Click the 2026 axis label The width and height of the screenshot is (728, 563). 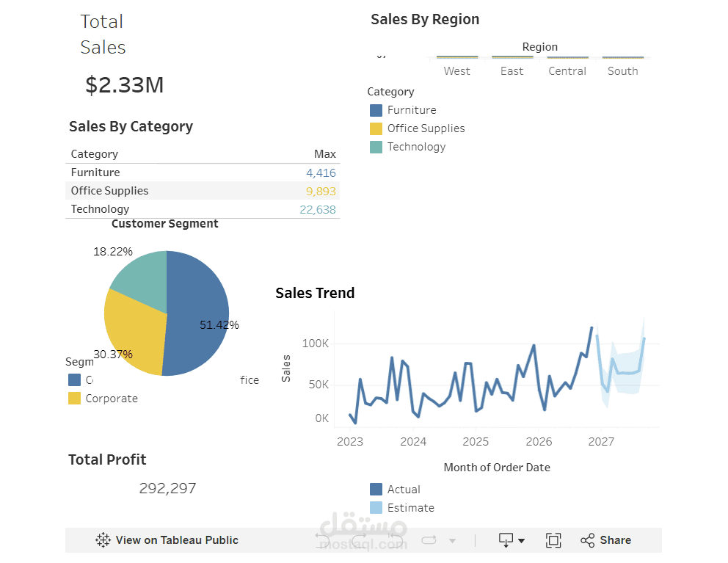click(x=539, y=441)
